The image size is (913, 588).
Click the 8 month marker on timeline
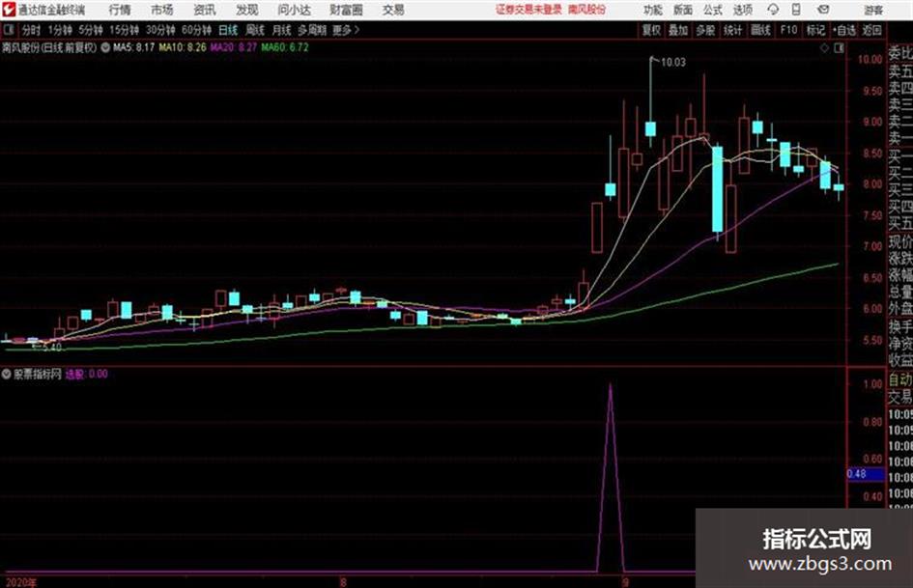click(x=344, y=583)
